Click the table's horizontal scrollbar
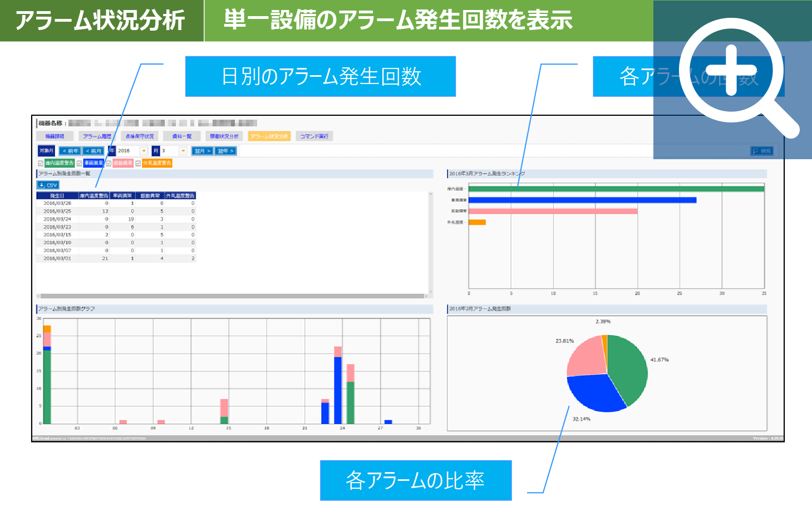The width and height of the screenshot is (812, 511). (x=233, y=296)
